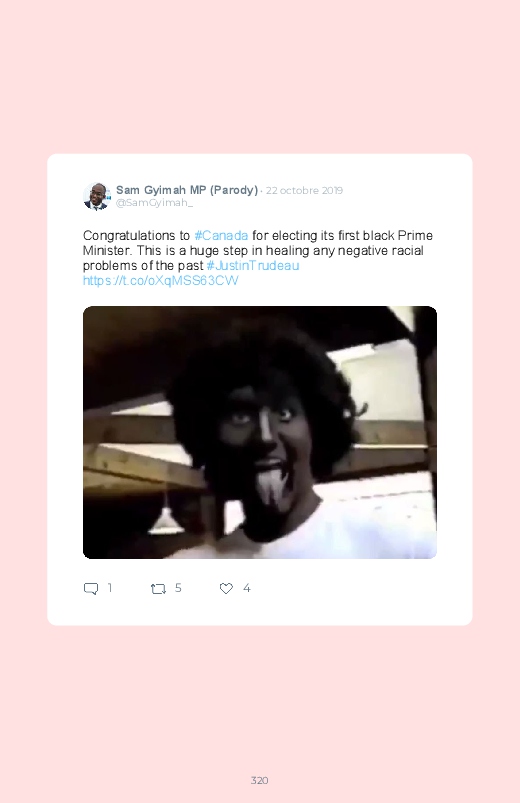520x803 pixels.
Task: Click the reply speech bubble icon
Action: 91,588
